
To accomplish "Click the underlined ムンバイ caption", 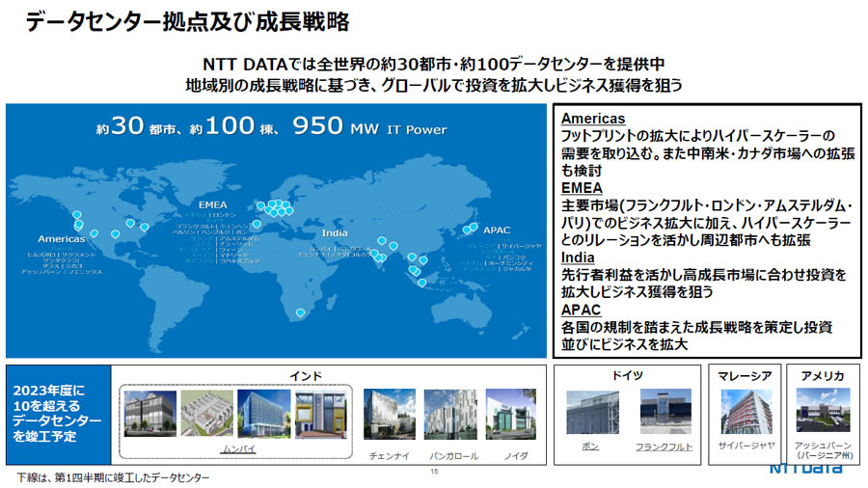I will click(239, 448).
